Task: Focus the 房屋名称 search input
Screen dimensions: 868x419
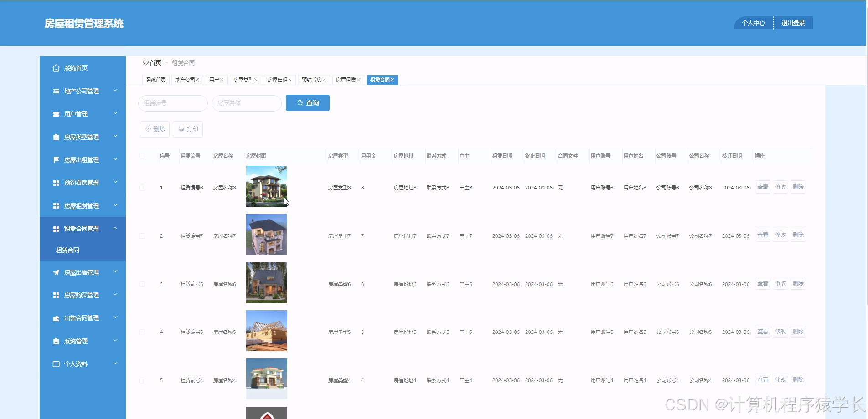Action: pos(247,103)
